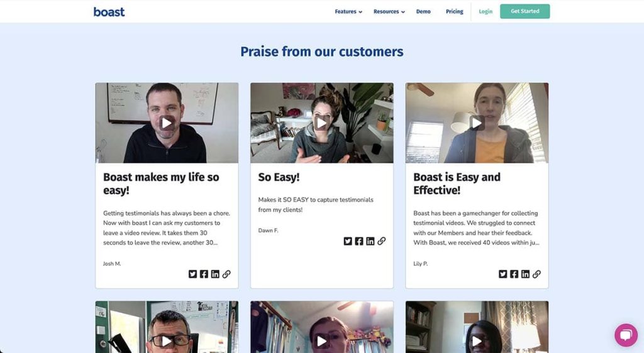The image size is (644, 353).
Task: Open the chat widget bubble
Action: 626,335
